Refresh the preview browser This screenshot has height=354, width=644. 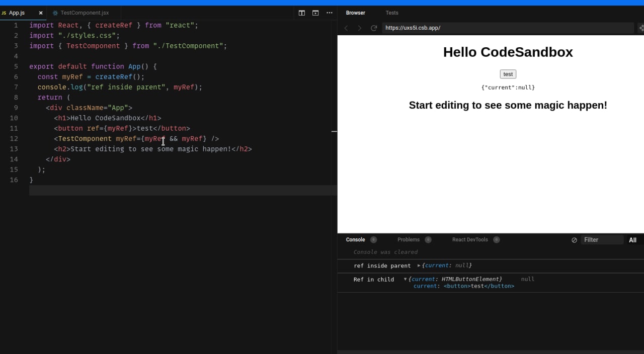click(374, 28)
